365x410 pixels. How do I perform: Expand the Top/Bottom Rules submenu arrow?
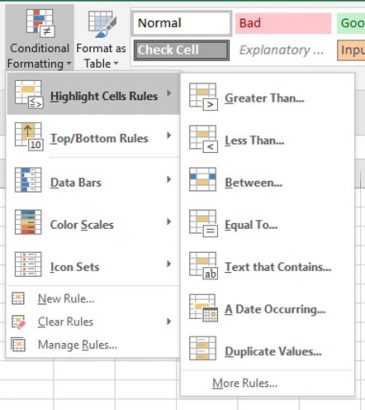[169, 135]
